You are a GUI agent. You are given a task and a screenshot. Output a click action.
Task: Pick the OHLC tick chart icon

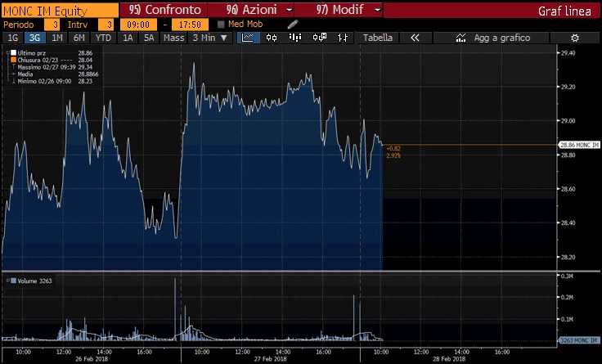point(343,38)
